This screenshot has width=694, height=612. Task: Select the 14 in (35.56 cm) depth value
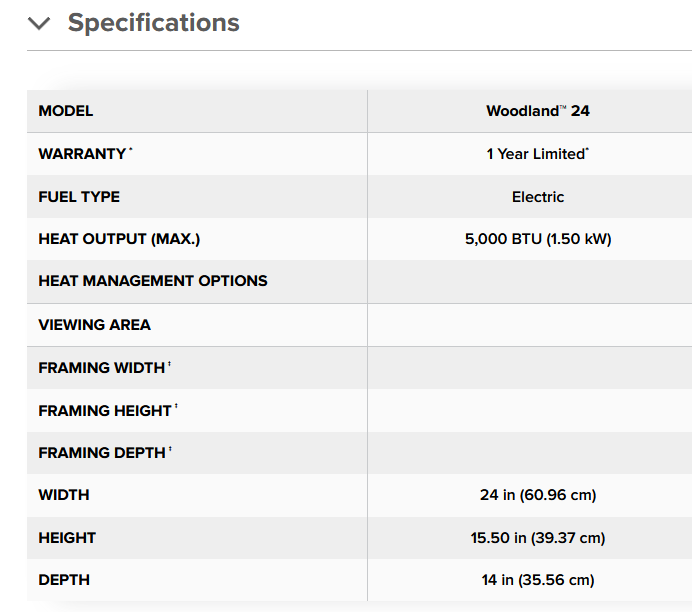pyautogui.click(x=537, y=580)
